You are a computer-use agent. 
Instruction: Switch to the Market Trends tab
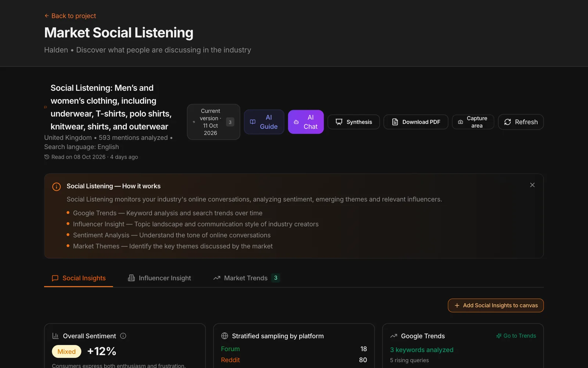click(x=246, y=278)
